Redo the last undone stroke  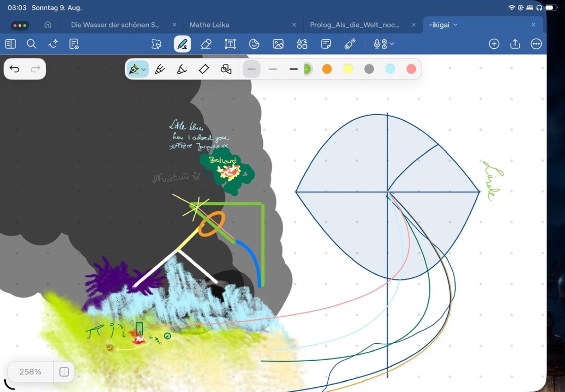pyautogui.click(x=35, y=69)
